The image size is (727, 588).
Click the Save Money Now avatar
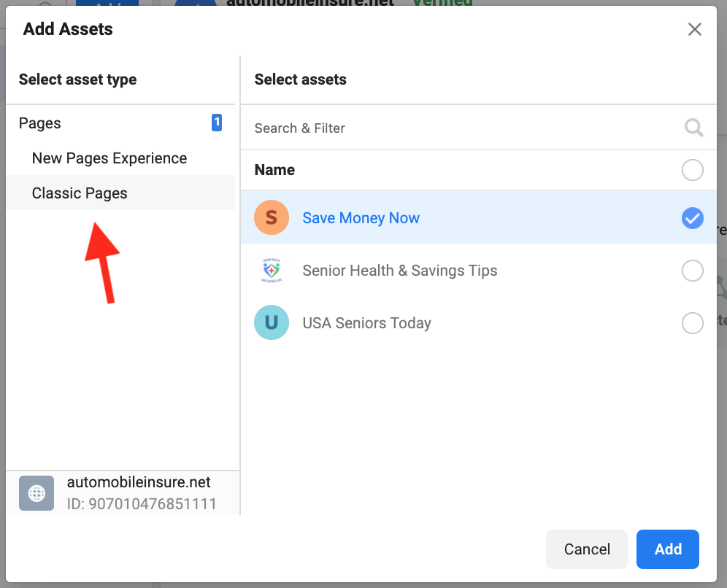click(272, 217)
